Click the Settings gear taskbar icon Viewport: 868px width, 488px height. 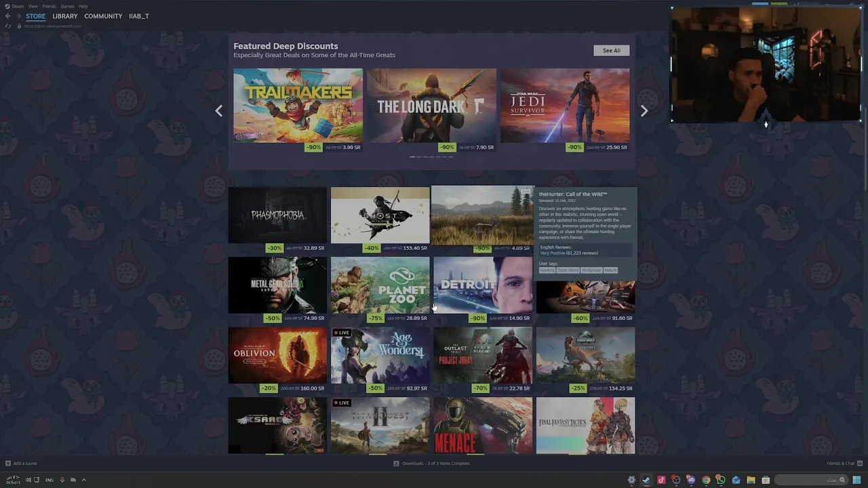(x=631, y=480)
